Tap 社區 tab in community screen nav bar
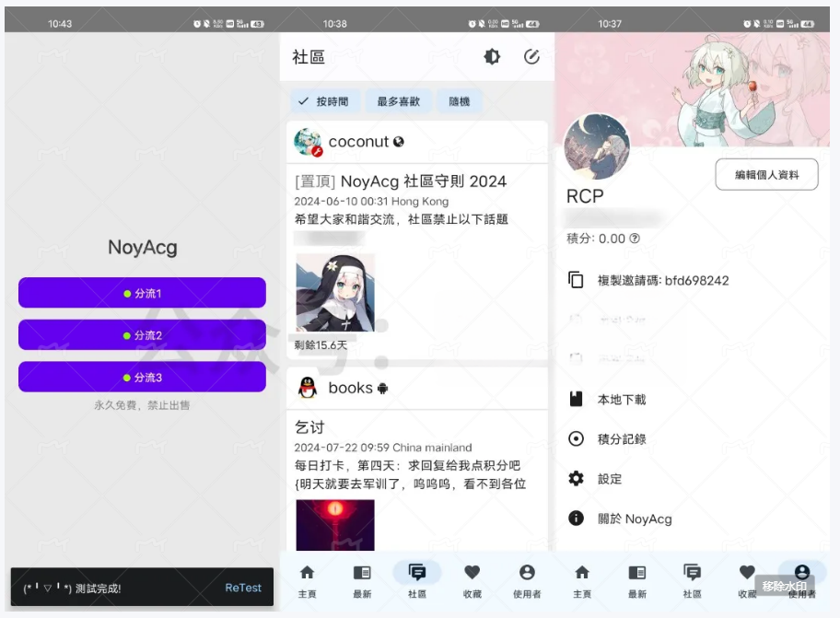Viewport: 840px width, 618px height. (417, 581)
